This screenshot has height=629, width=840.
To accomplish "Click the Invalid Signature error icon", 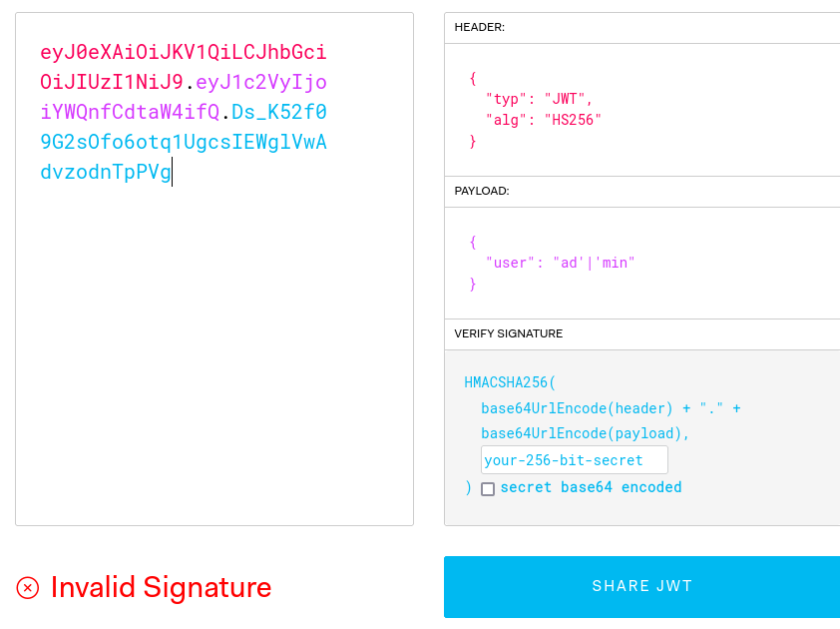I will click(x=28, y=587).
